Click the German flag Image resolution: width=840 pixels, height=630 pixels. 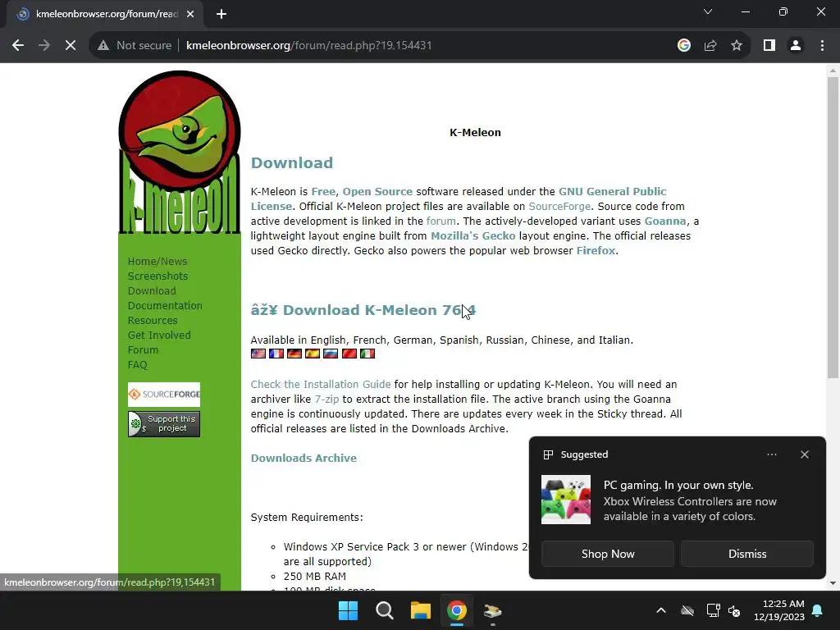294,354
